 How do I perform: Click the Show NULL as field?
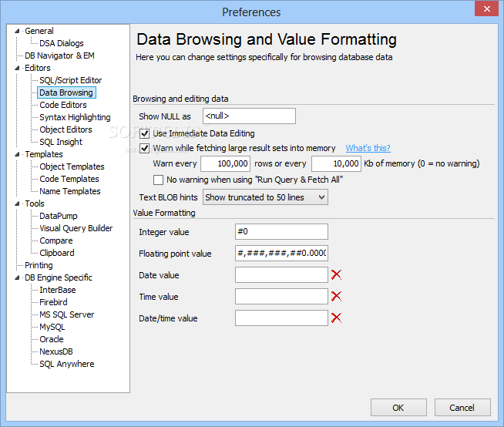click(x=249, y=116)
